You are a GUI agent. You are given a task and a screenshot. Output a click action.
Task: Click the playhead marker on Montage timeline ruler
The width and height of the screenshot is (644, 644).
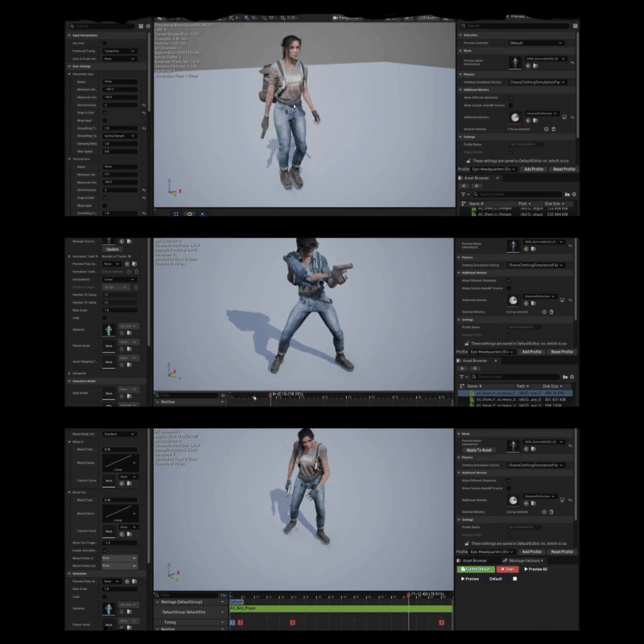(x=409, y=594)
